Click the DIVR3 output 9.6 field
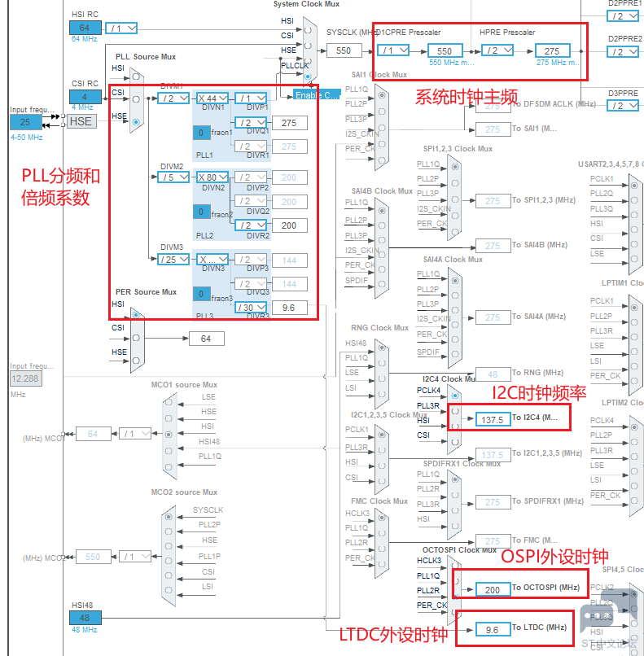 coord(290,308)
